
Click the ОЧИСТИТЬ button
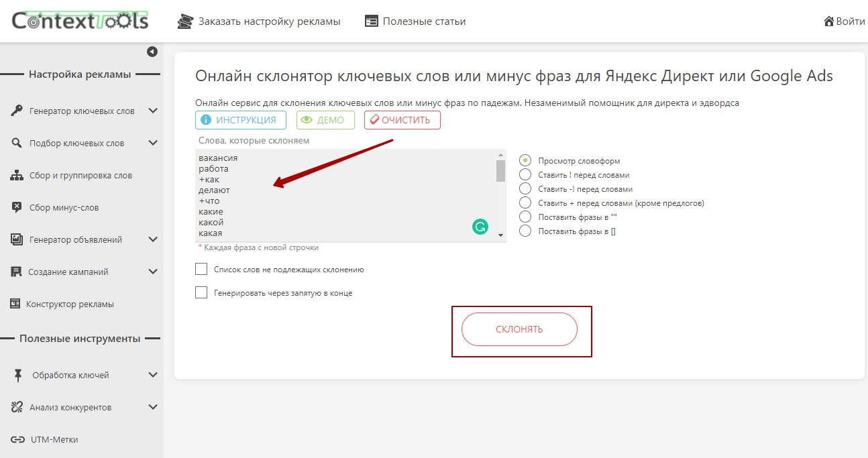pyautogui.click(x=402, y=120)
